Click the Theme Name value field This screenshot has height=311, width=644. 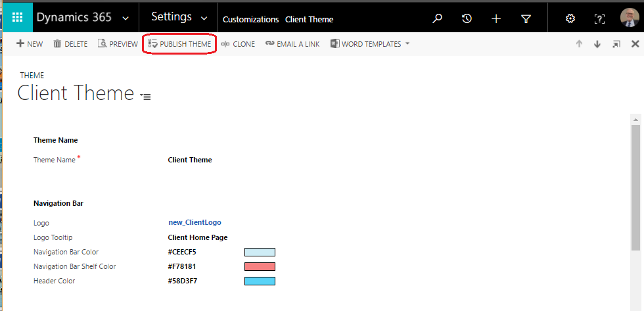click(x=190, y=160)
